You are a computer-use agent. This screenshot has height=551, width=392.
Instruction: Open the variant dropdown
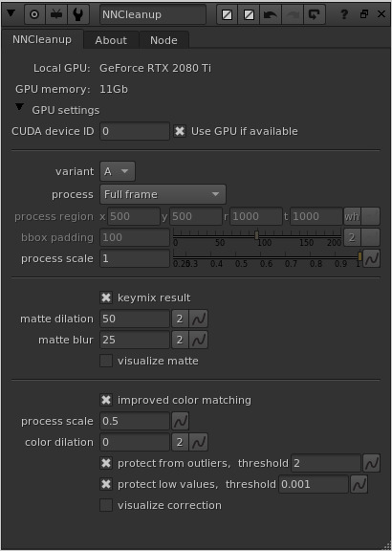(x=118, y=171)
